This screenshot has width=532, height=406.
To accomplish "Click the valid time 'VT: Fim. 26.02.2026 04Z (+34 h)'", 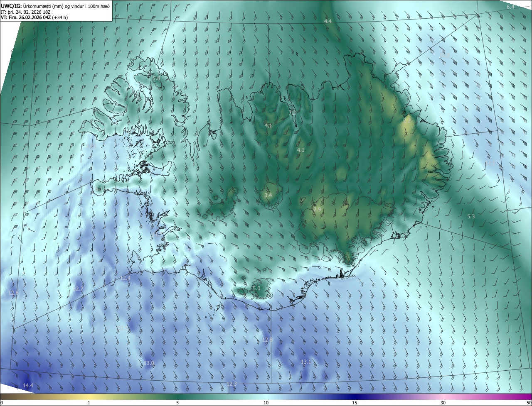I will pyautogui.click(x=35, y=17).
